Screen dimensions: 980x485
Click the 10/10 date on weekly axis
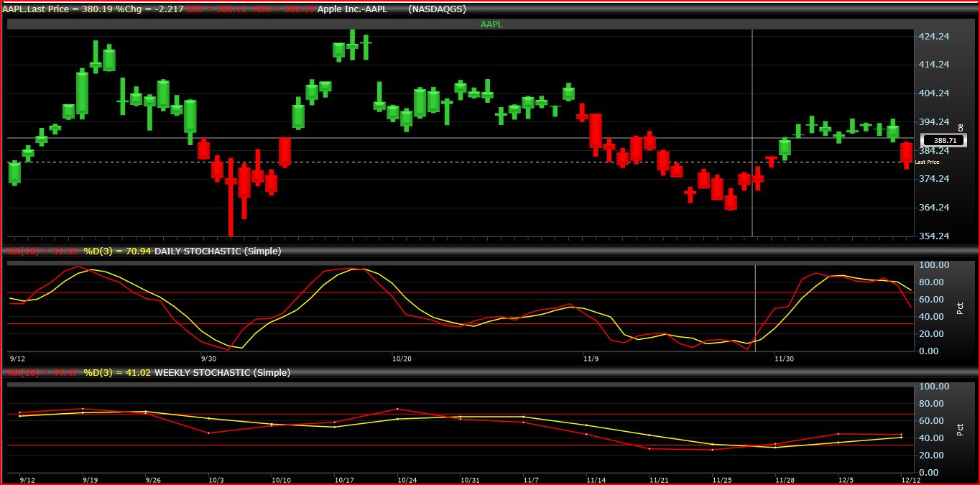tap(281, 480)
